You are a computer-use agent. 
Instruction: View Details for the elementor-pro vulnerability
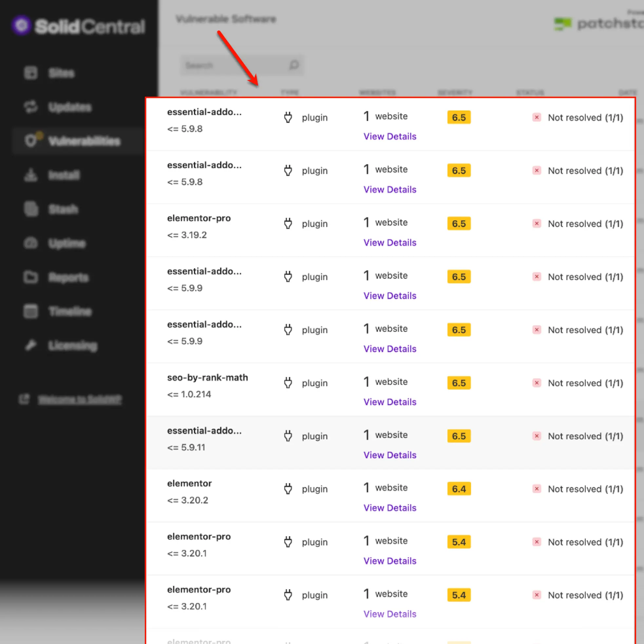pyautogui.click(x=389, y=242)
